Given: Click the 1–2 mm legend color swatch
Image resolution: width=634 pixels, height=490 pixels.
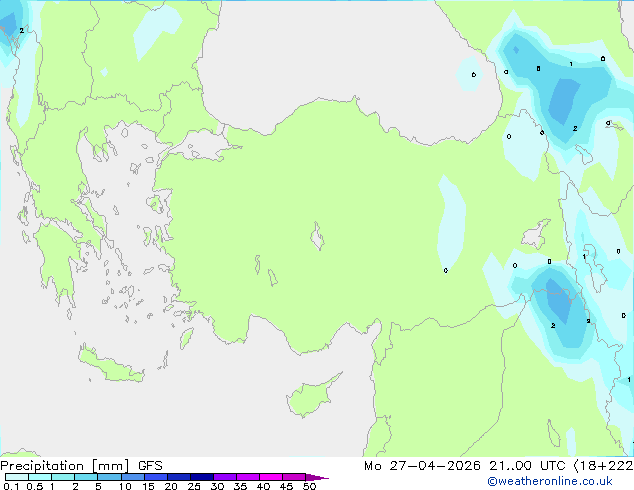Looking at the screenshot, I should click(63, 477).
